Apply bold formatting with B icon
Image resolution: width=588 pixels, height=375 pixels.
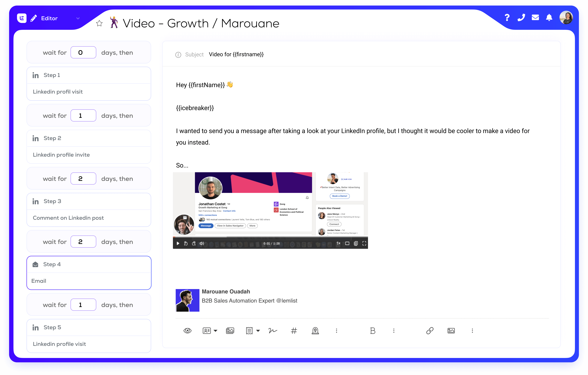click(373, 331)
